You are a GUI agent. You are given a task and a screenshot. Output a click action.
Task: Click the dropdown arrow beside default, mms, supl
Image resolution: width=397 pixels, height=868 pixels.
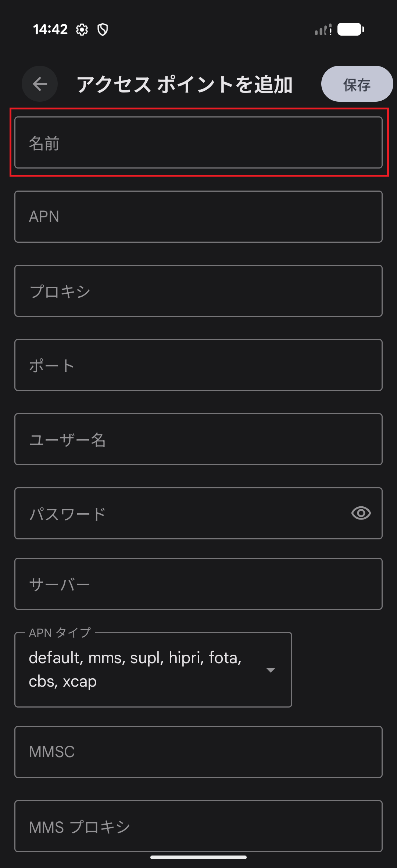pyautogui.click(x=271, y=670)
